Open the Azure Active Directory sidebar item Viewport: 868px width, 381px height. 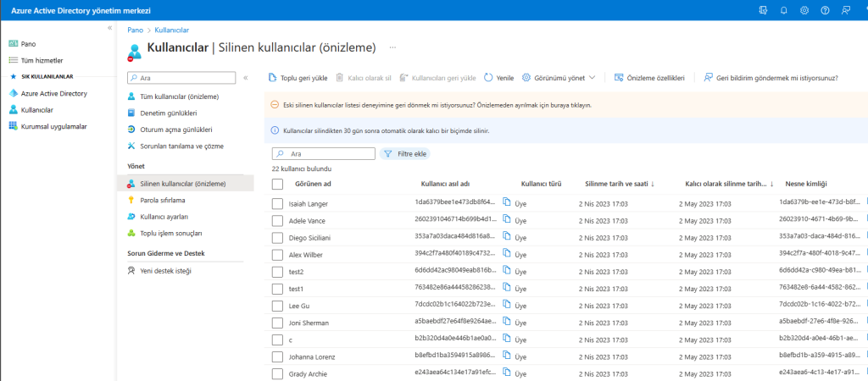click(53, 93)
